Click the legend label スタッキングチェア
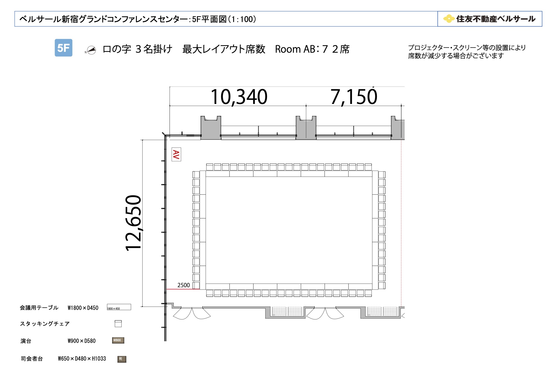The height and width of the screenshot is (392, 555). pos(45,324)
